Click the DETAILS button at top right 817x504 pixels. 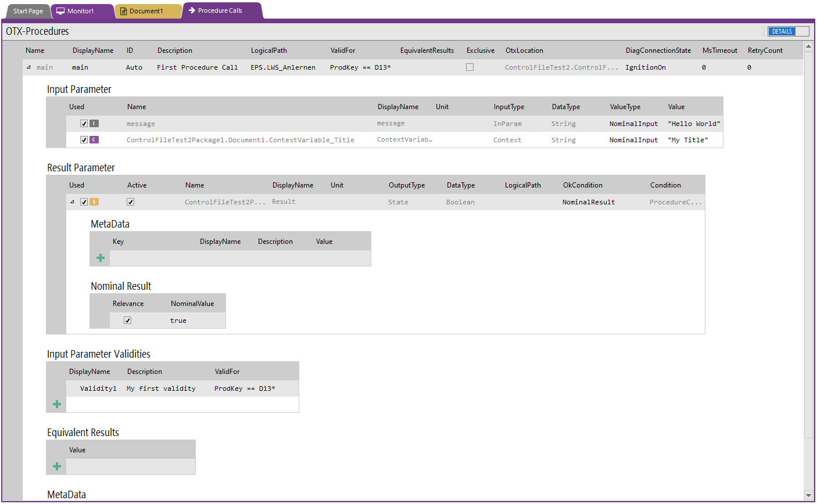pos(782,31)
